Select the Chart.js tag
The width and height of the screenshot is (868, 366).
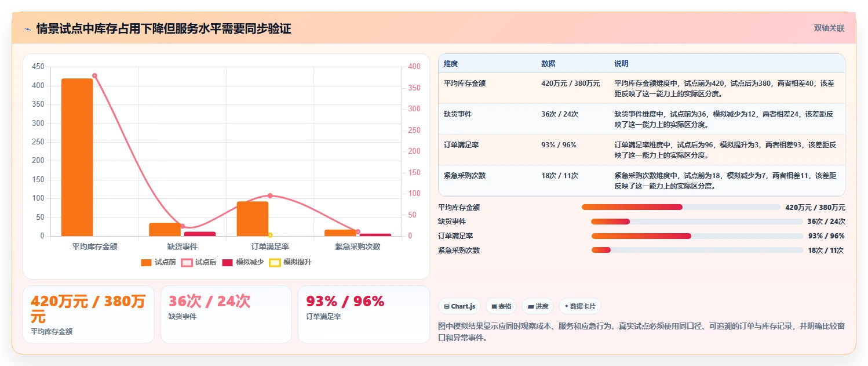tap(459, 306)
